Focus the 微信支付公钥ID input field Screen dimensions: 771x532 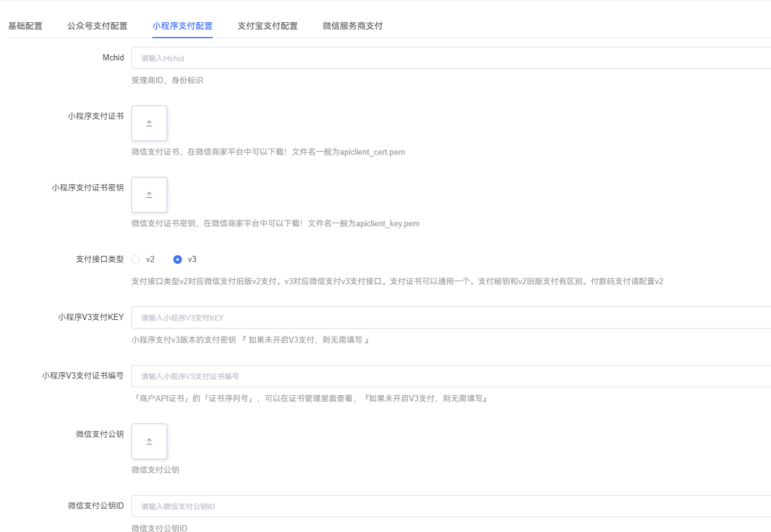[x=451, y=506]
